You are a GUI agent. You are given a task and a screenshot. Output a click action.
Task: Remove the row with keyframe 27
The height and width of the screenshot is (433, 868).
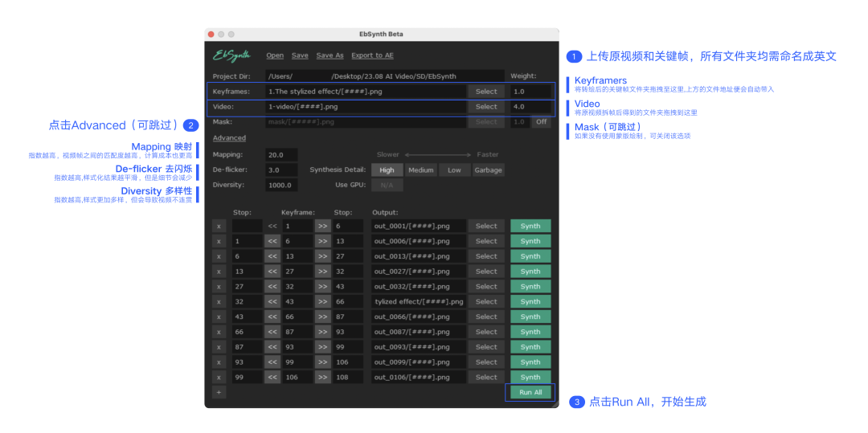click(x=219, y=272)
